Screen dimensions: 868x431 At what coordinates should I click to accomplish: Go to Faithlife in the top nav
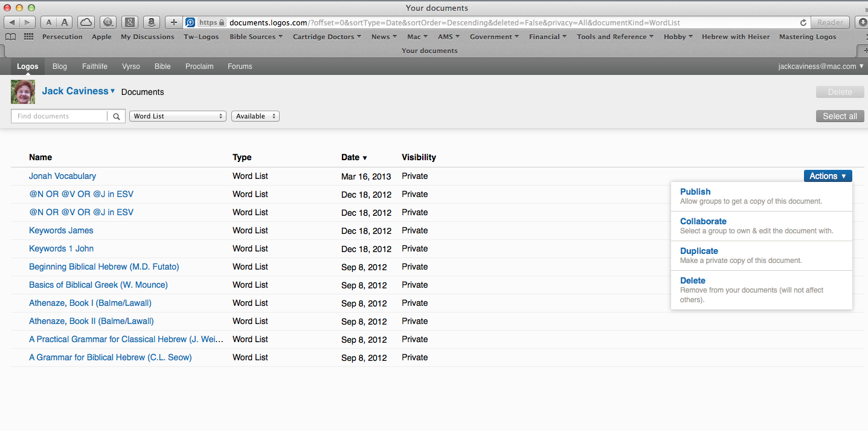(95, 66)
